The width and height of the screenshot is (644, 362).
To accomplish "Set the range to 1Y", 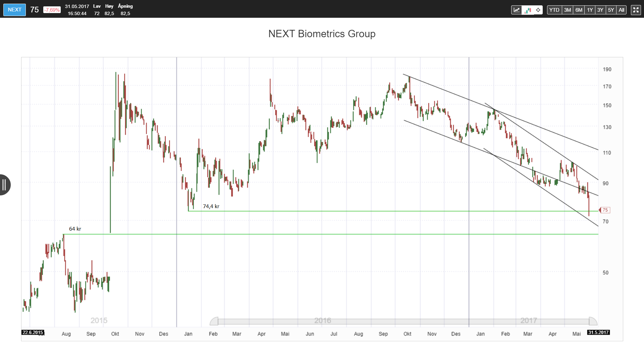I will coord(590,10).
